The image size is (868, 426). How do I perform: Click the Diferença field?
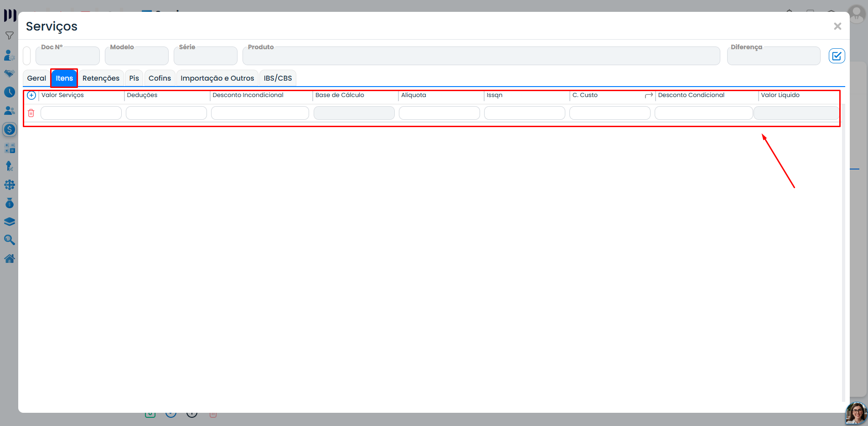pos(774,56)
